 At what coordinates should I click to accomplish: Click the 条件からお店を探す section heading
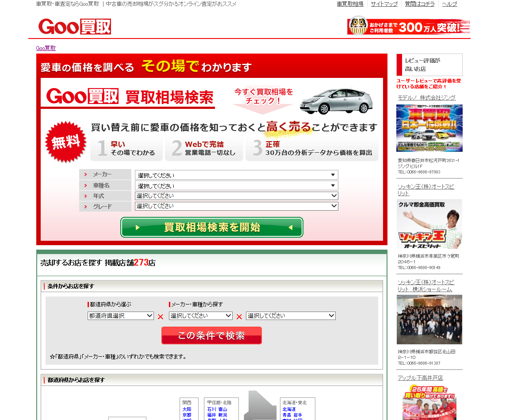tap(71, 286)
